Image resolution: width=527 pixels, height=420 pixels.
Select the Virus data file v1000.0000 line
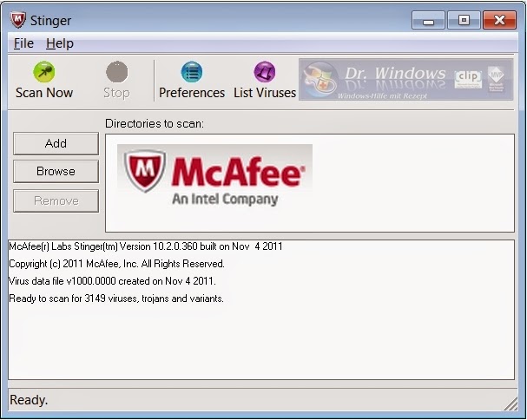pyautogui.click(x=112, y=281)
